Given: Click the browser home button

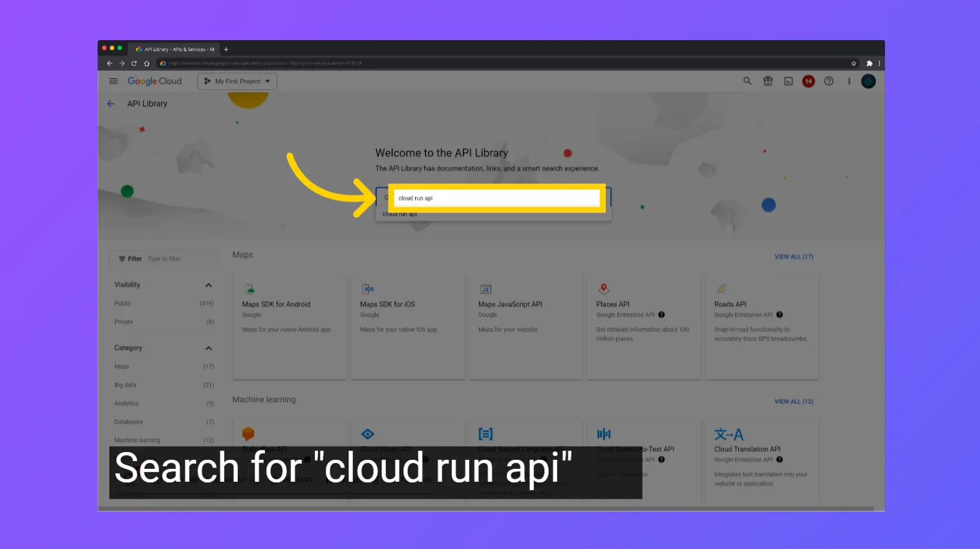Looking at the screenshot, I should 147,63.
